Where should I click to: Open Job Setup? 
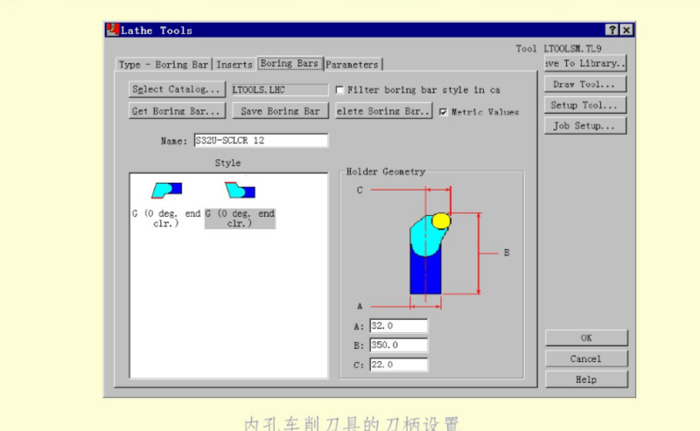click(x=585, y=126)
